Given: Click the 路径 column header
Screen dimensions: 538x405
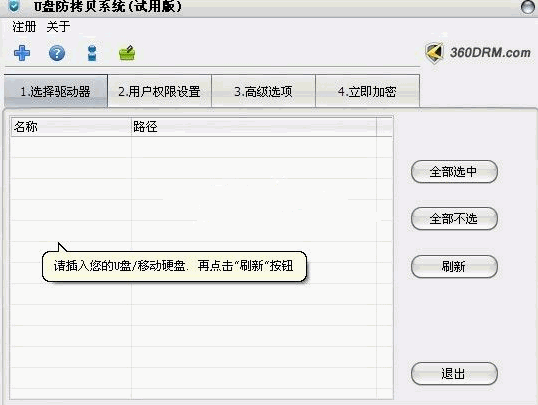Looking at the screenshot, I should [254, 127].
